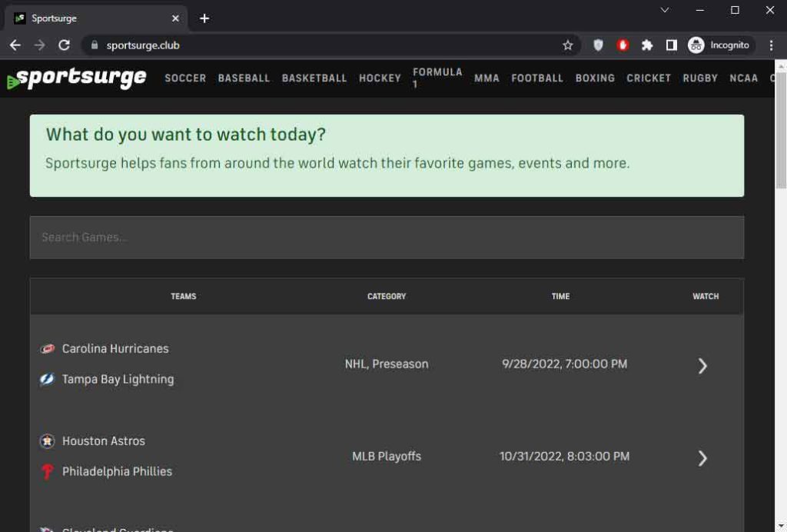Click the red ad-blocking extension icon
The width and height of the screenshot is (787, 532).
621,45
